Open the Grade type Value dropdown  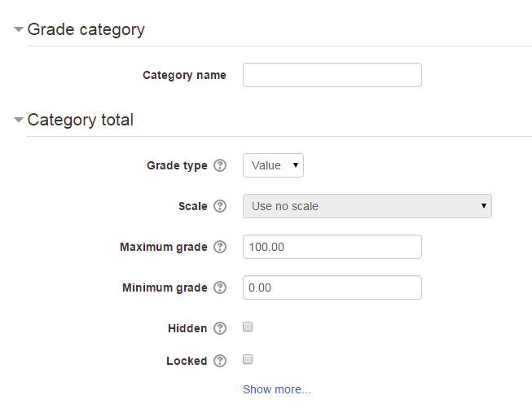[273, 165]
